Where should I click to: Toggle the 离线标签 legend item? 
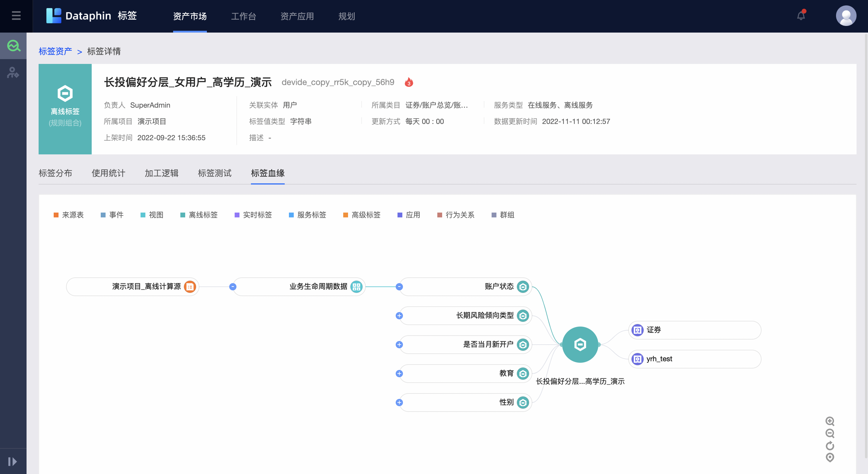[x=198, y=215]
